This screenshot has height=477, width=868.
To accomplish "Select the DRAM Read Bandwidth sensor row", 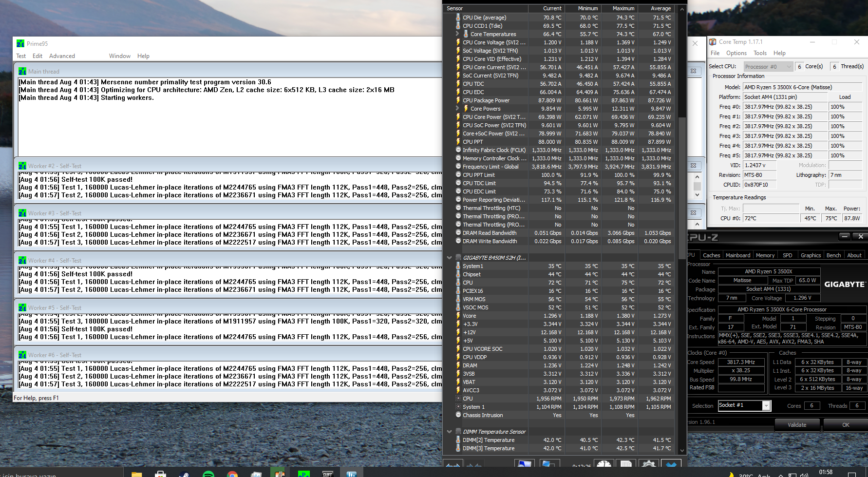I will click(x=559, y=233).
